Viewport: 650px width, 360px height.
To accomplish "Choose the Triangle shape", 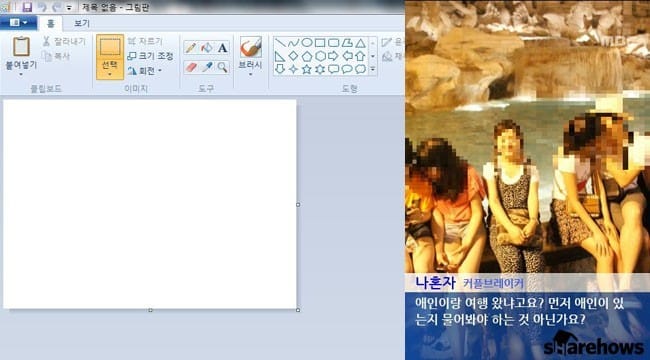I will coord(360,43).
